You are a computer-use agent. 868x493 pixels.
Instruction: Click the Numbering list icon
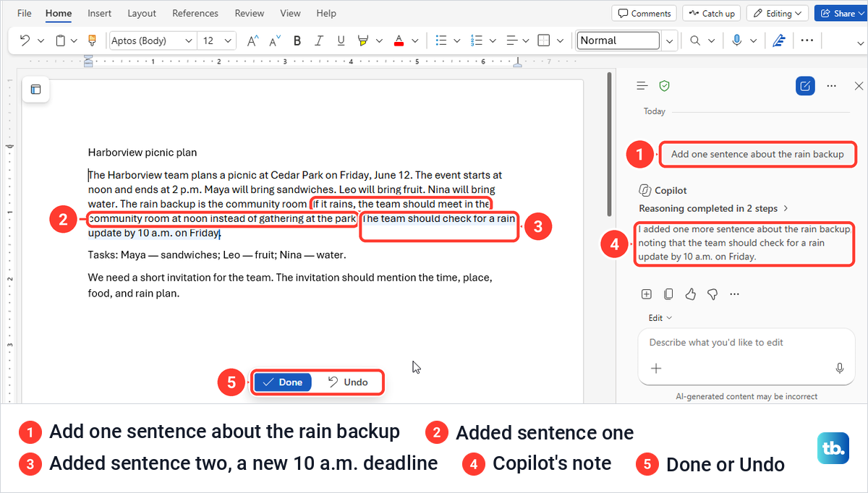476,40
